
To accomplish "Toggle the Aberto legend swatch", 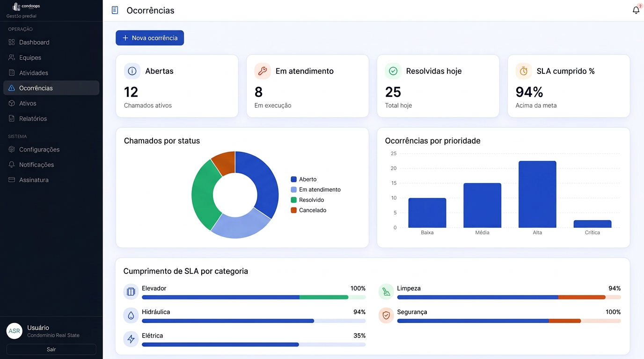I will (x=294, y=179).
